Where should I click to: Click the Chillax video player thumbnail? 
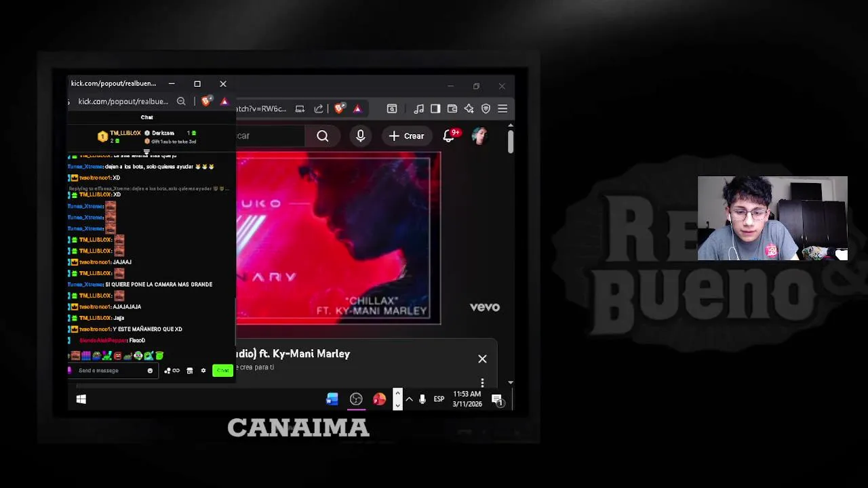pyautogui.click(x=338, y=238)
